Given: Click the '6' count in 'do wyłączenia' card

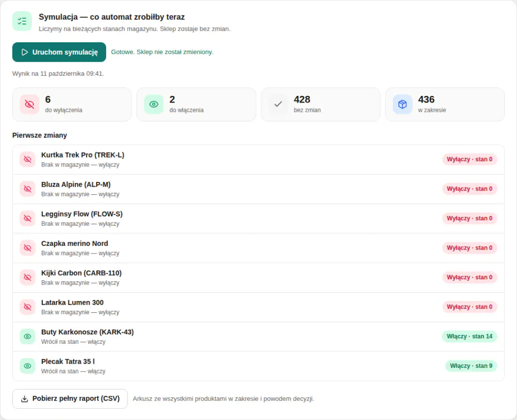Looking at the screenshot, I should [x=48, y=100].
